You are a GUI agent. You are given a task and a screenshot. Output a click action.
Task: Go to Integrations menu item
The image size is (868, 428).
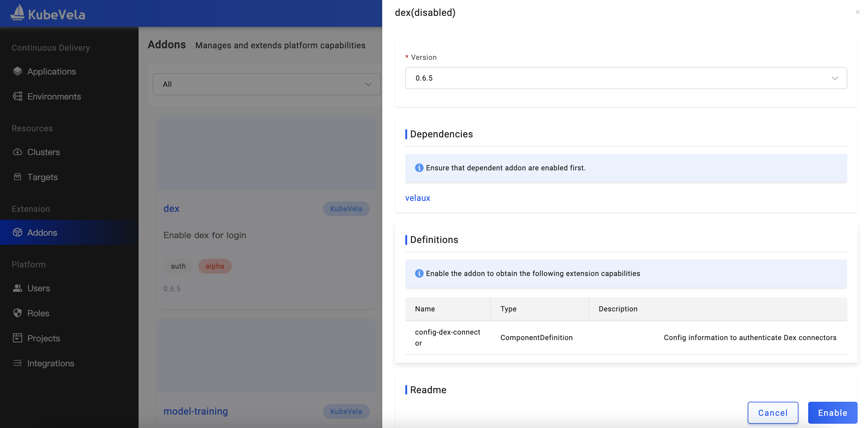51,363
